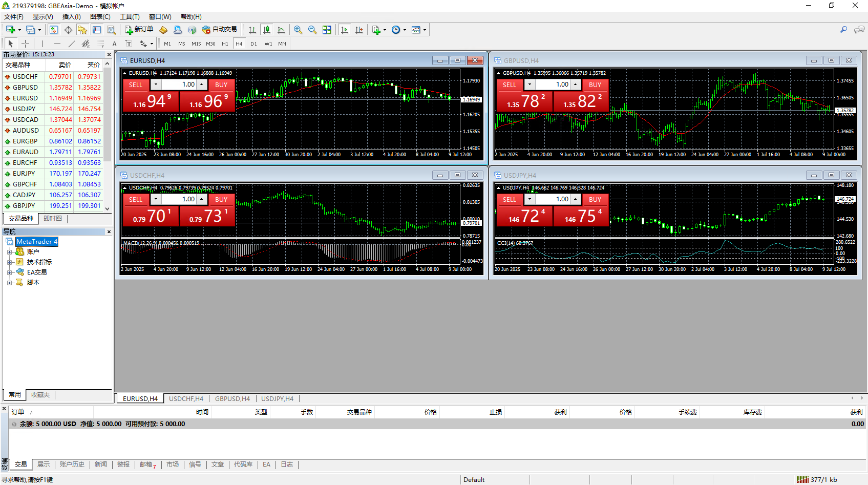Open the 图表(C) menu
The width and height of the screenshot is (868, 485).
point(100,17)
